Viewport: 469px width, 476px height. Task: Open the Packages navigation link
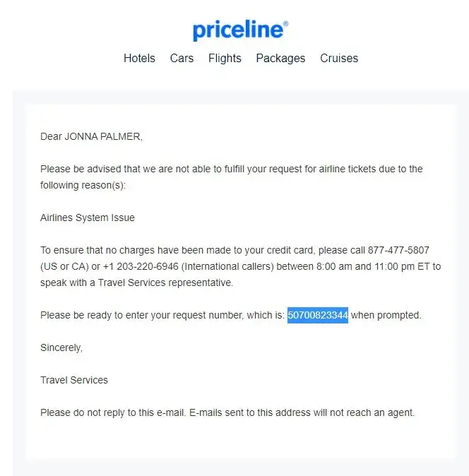(280, 59)
